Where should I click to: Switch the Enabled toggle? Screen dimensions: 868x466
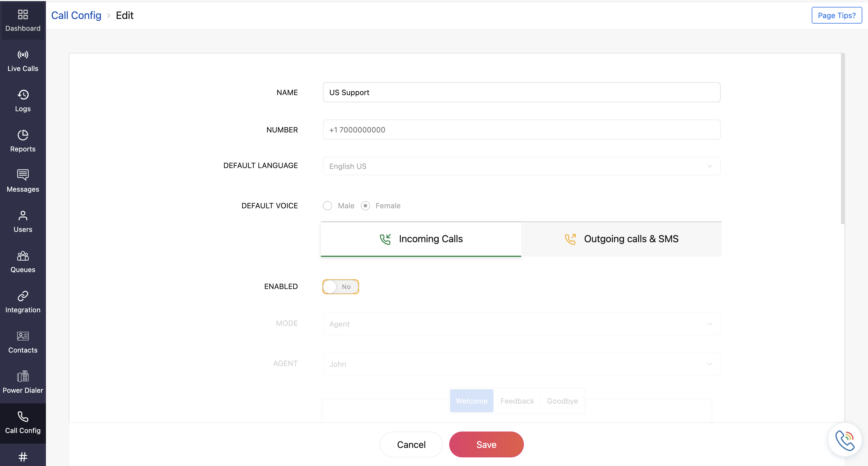pyautogui.click(x=340, y=287)
